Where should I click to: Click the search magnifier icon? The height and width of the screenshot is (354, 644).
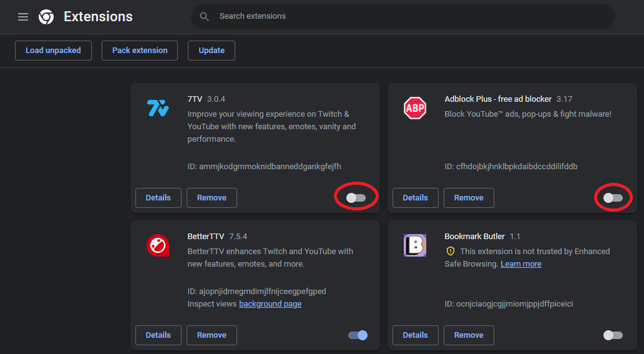click(x=204, y=16)
